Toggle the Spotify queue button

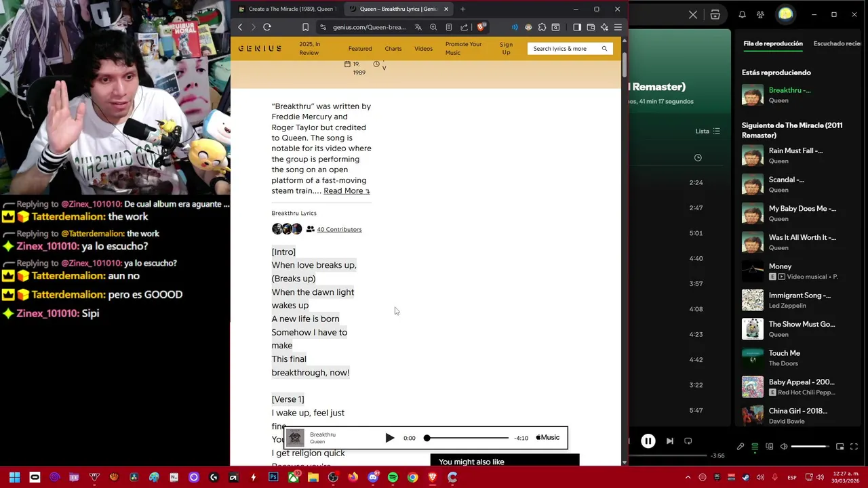[755, 447]
